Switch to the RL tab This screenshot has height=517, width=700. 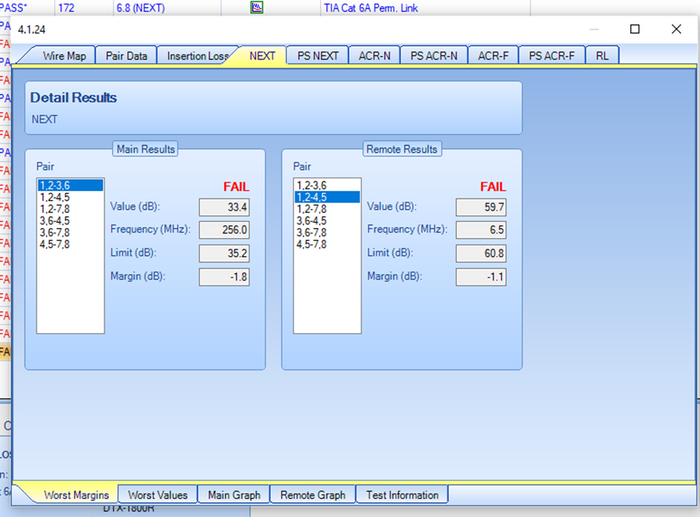click(x=602, y=56)
